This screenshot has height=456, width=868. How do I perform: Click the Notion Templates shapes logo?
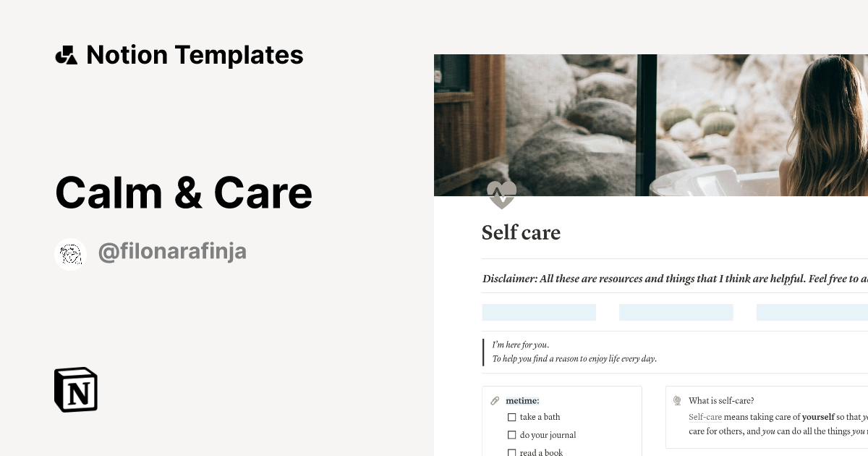[66, 54]
